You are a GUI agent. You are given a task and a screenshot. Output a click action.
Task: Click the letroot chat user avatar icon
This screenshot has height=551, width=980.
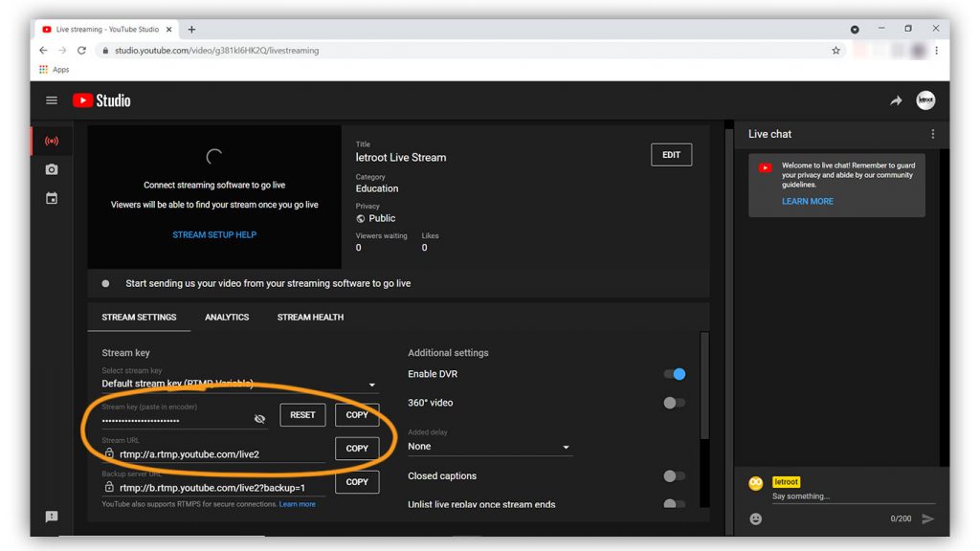(x=756, y=483)
